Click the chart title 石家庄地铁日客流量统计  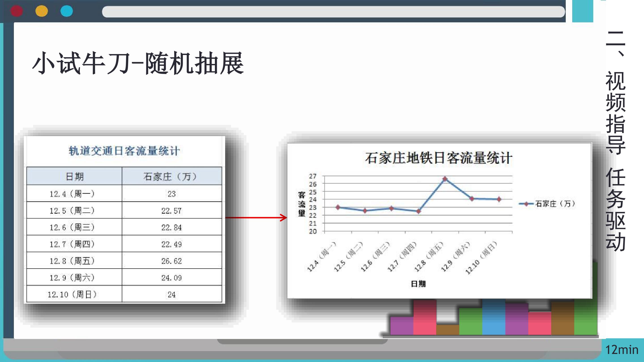pyautogui.click(x=439, y=158)
